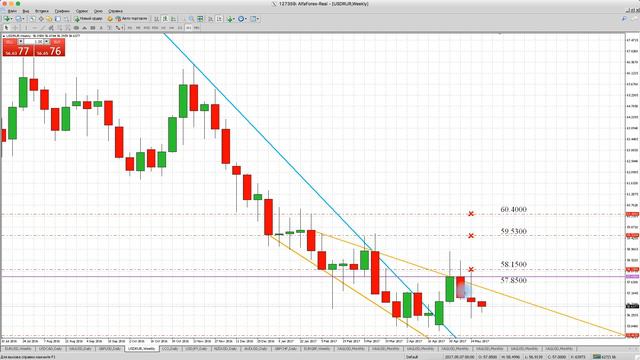Expand the Templates dropdown arrow

tap(258, 19)
